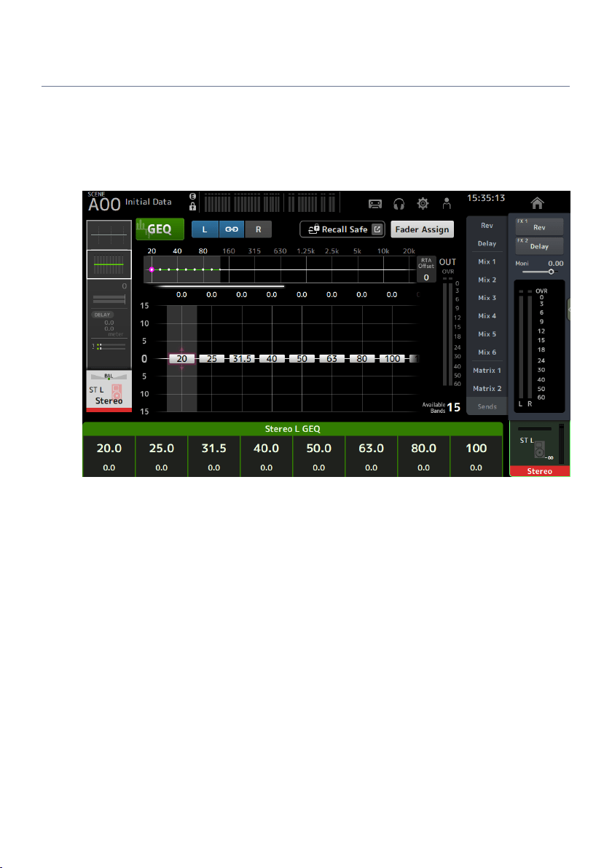Open the GEQ thumbnail in channel strip
612x868 pixels.
pos(109,264)
